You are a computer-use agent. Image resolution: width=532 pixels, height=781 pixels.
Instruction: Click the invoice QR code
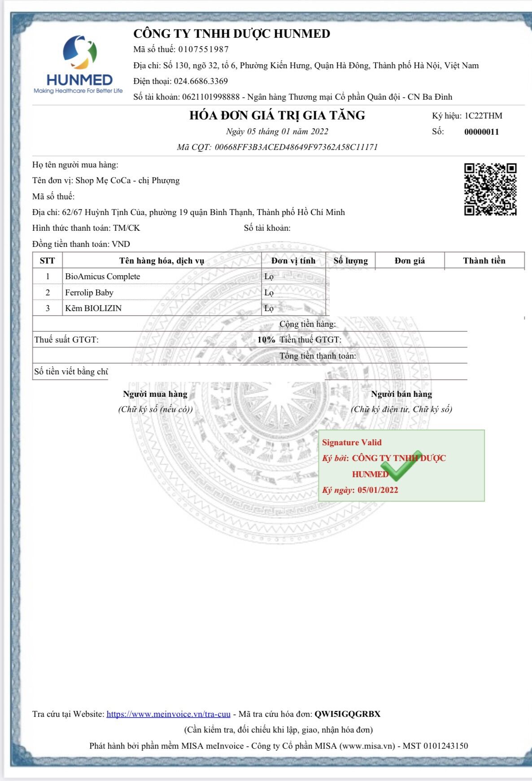point(490,189)
